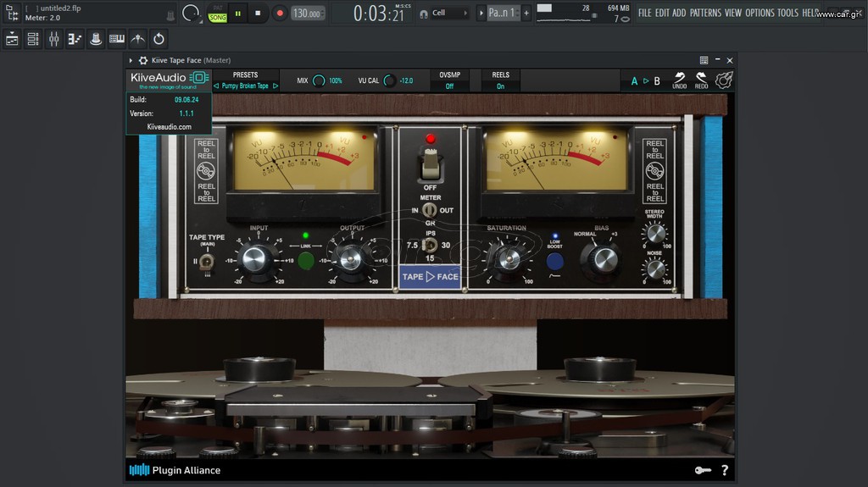This screenshot has width=868, height=487.
Task: Select next preset with right arrow
Action: 275,86
